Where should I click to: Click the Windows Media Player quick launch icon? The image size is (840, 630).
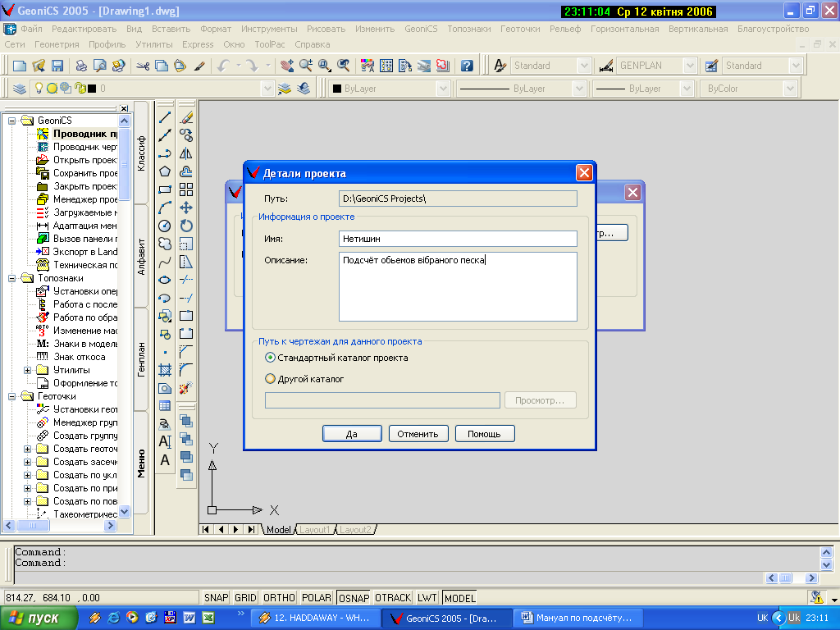tap(132, 617)
